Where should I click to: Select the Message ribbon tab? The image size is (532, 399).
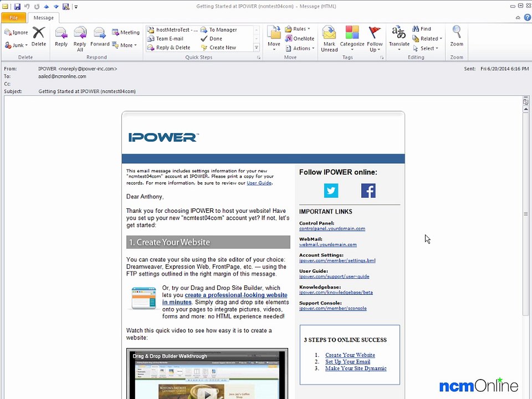click(x=43, y=18)
